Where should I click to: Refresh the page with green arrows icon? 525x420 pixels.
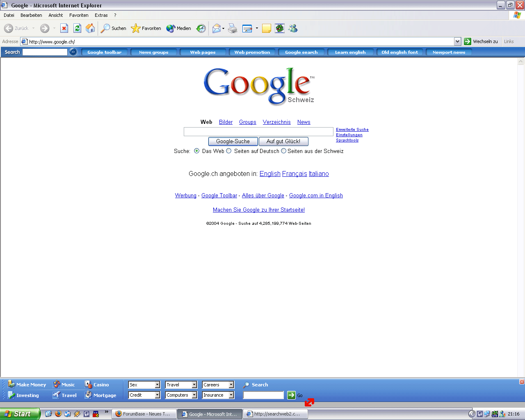pos(77,28)
